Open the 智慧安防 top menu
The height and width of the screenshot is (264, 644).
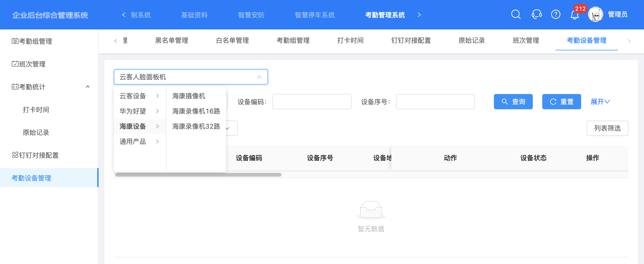251,15
